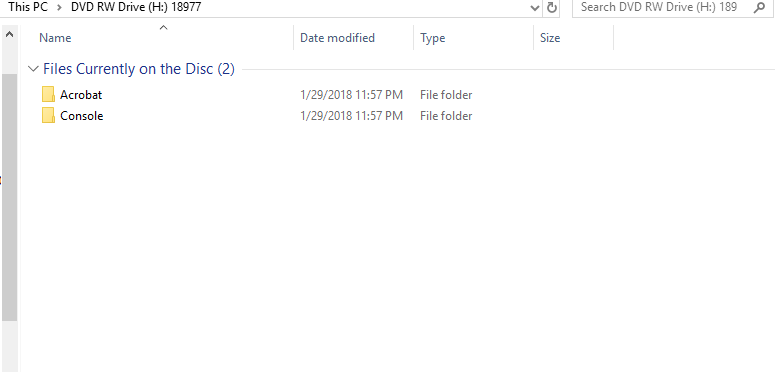Image resolution: width=775 pixels, height=372 pixels.
Task: Sort by the Size column header
Action: [550, 38]
